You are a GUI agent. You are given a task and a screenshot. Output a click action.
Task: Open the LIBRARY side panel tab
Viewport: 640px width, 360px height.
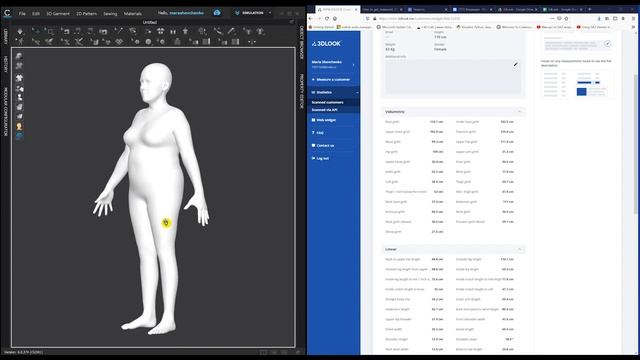6,36
